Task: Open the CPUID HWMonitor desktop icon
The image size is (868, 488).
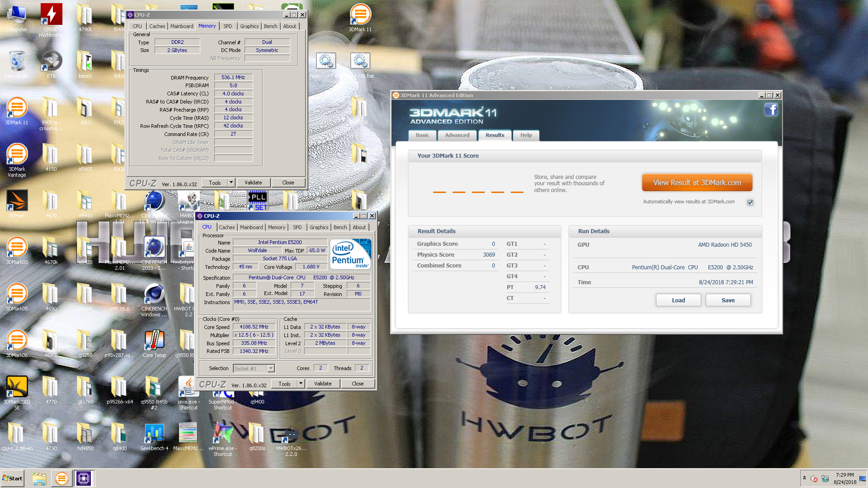Action: click(x=51, y=20)
